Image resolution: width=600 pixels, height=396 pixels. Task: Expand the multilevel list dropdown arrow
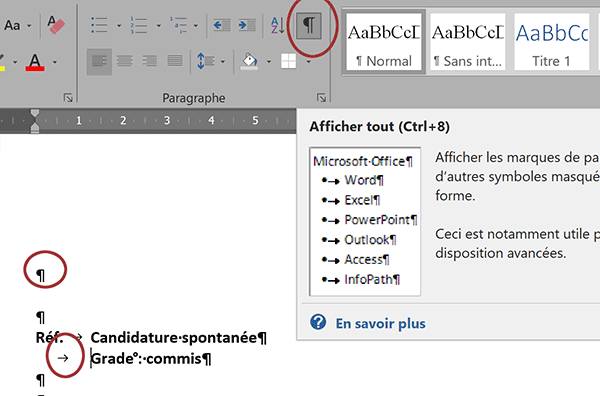coord(196,26)
